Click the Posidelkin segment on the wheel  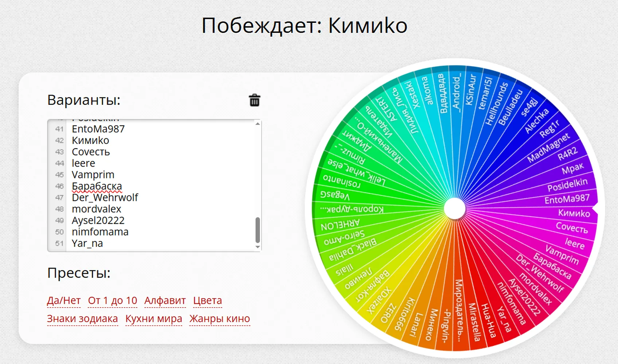tap(567, 185)
